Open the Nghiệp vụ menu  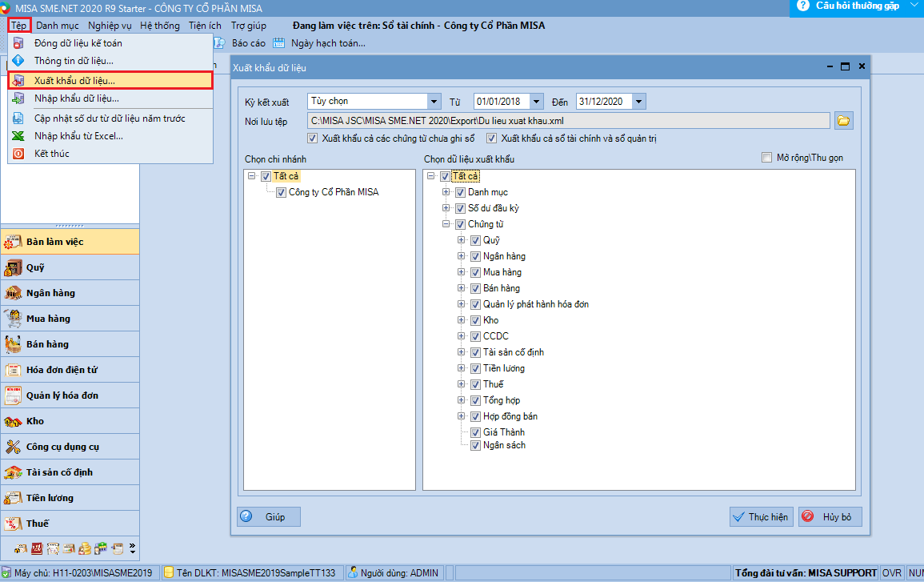110,26
